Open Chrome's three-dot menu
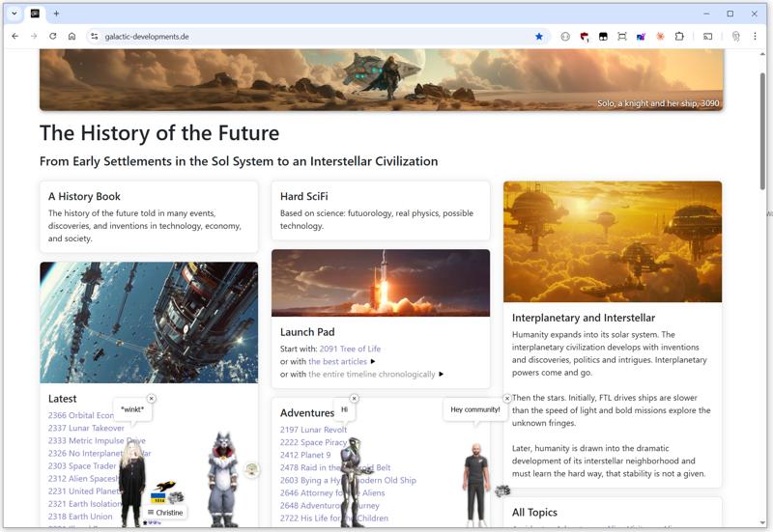This screenshot has height=532, width=773. [x=755, y=36]
